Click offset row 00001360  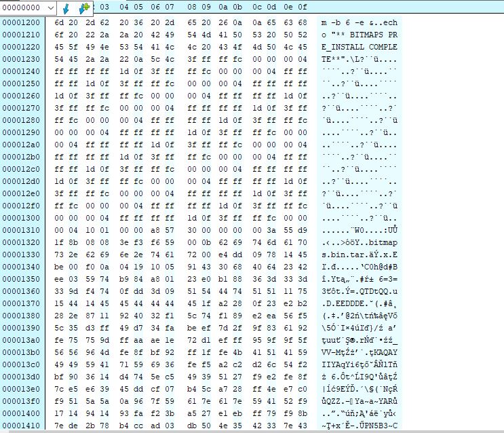(21, 291)
